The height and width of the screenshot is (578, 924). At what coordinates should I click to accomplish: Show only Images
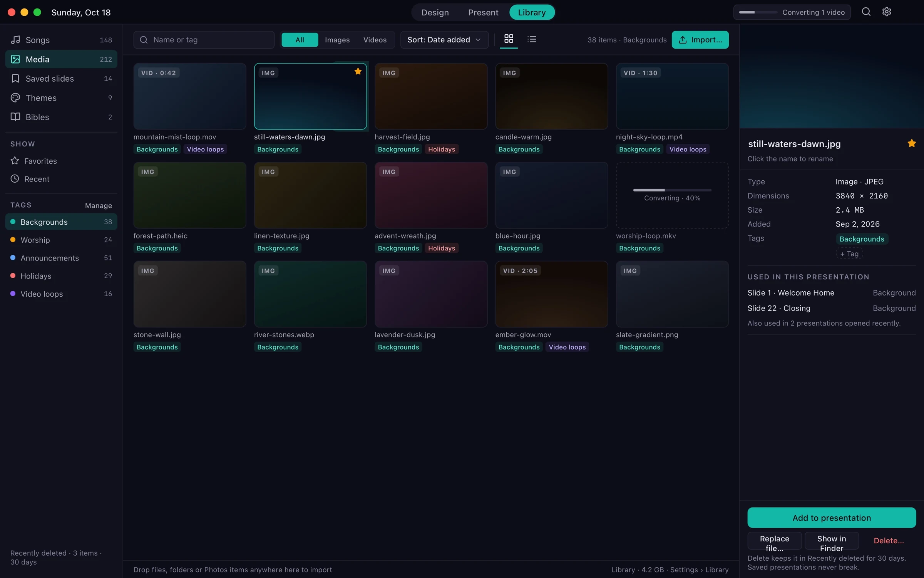point(337,40)
